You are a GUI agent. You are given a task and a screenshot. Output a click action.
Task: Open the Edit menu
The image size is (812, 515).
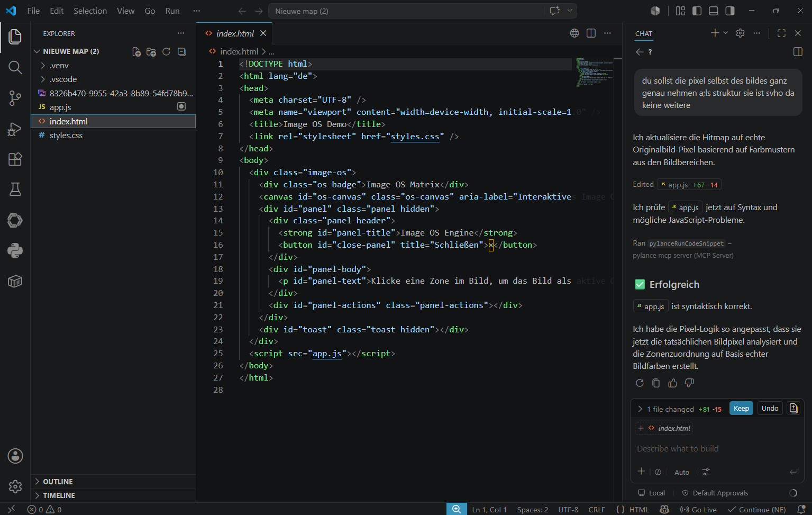[x=57, y=11]
